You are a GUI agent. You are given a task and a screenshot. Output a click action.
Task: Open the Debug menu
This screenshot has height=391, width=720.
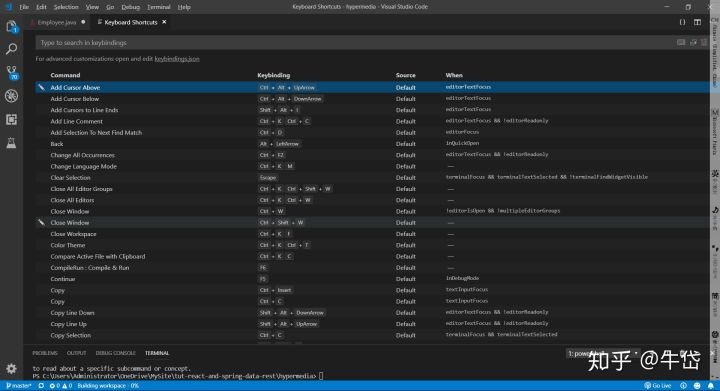(x=130, y=7)
